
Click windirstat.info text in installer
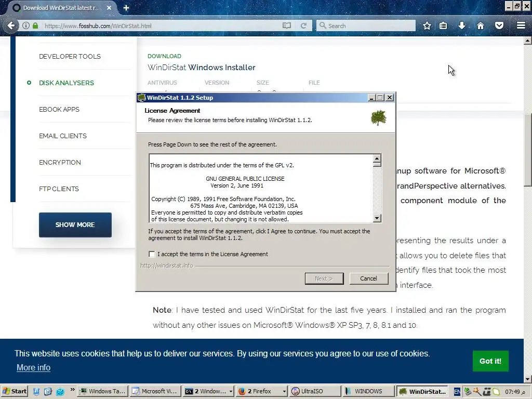(167, 265)
